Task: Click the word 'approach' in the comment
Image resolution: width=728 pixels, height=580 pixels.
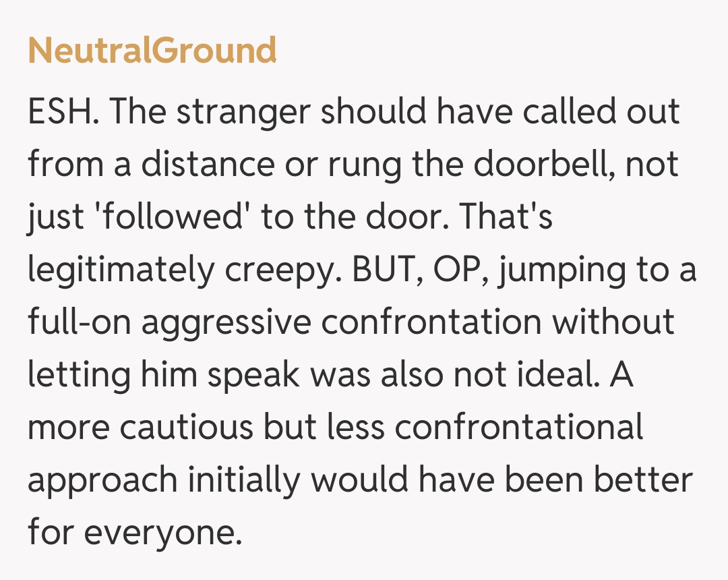Action: pyautogui.click(x=102, y=481)
